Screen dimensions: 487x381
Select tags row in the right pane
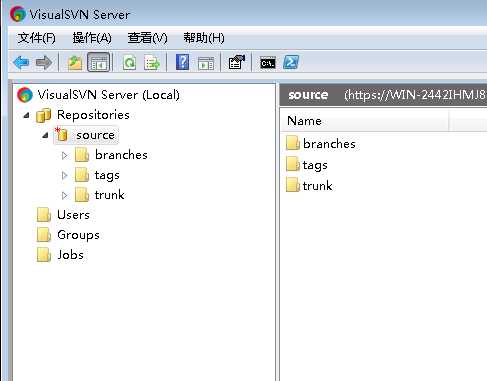coord(307,165)
